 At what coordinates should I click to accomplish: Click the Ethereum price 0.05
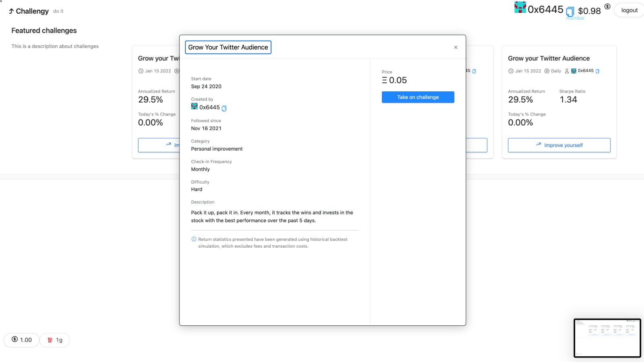click(394, 80)
